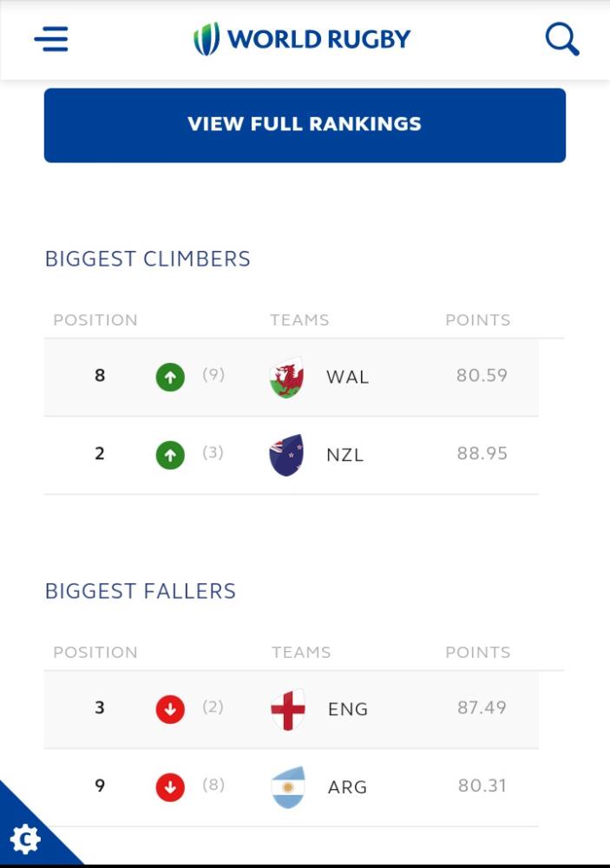Click the Biggest Fallers heading
The width and height of the screenshot is (610, 868).
(141, 591)
